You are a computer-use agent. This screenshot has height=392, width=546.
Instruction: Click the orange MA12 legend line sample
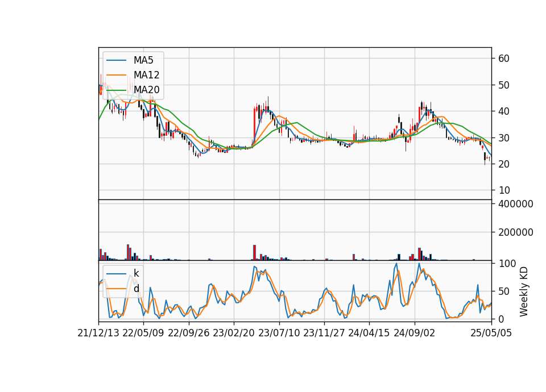[116, 75]
